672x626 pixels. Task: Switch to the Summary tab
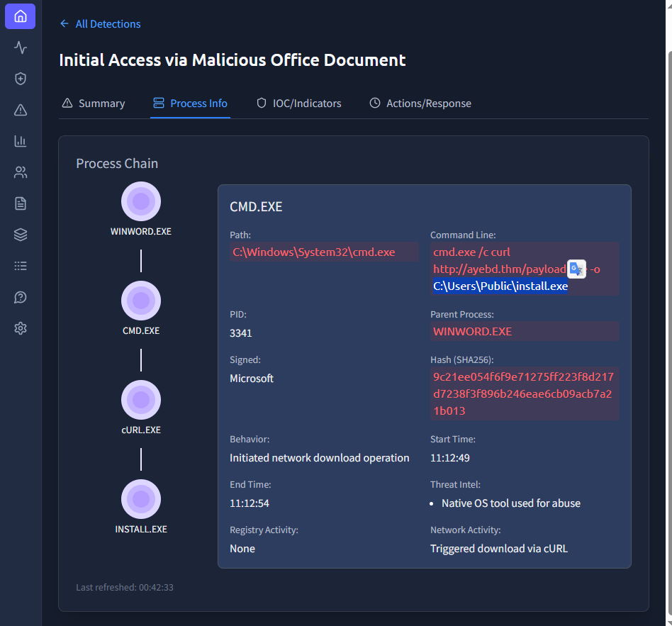tap(94, 104)
